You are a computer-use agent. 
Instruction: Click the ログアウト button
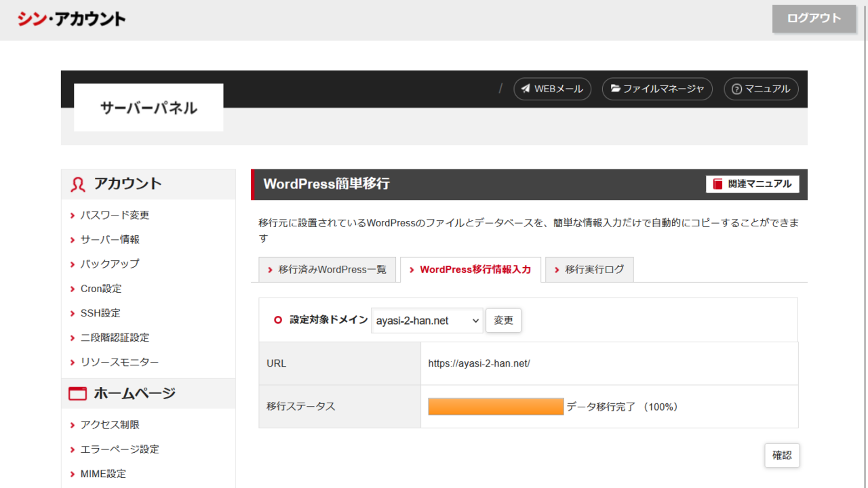tap(814, 18)
